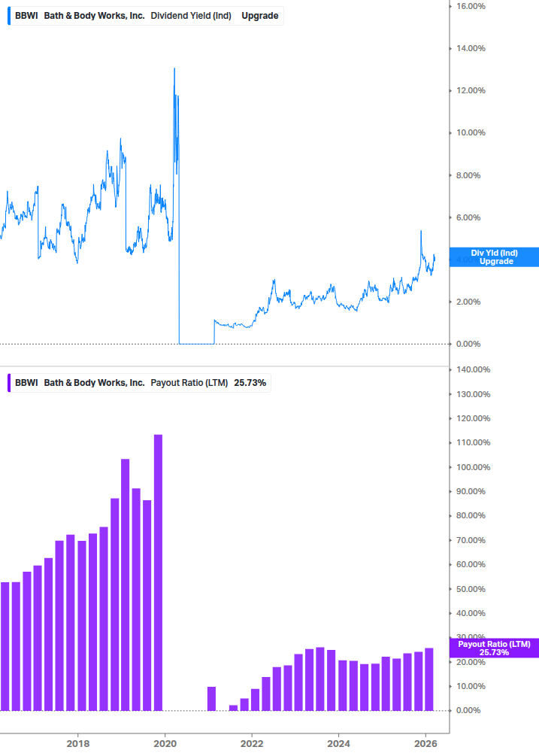This screenshot has width=539, height=756.
Task: Click the 20.00% payout axis label
Action: click(471, 662)
